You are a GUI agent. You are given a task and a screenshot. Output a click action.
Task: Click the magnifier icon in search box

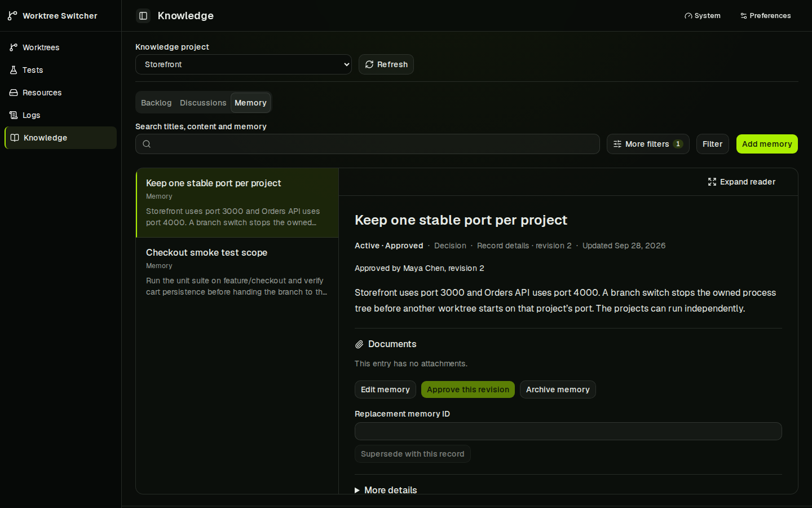coord(147,144)
